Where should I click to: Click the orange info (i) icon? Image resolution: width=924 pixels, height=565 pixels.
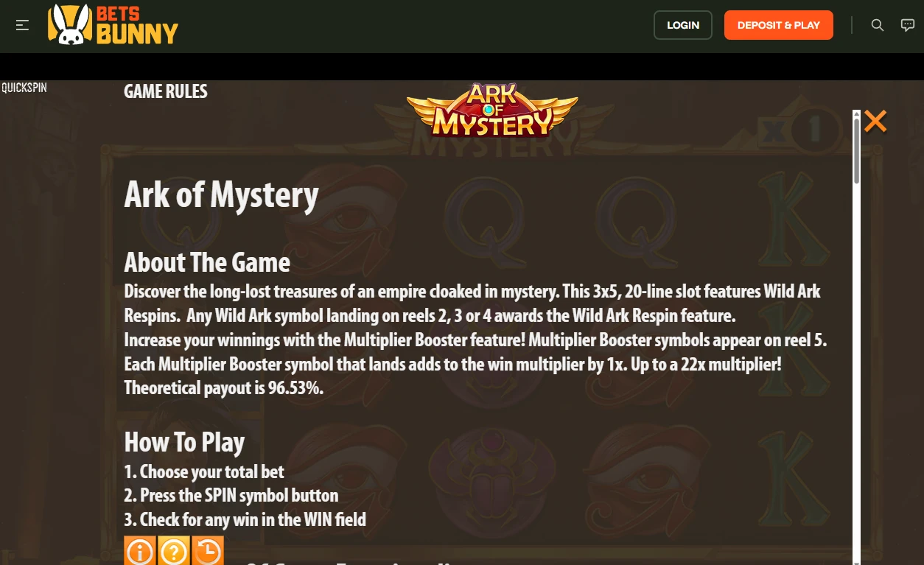point(140,550)
